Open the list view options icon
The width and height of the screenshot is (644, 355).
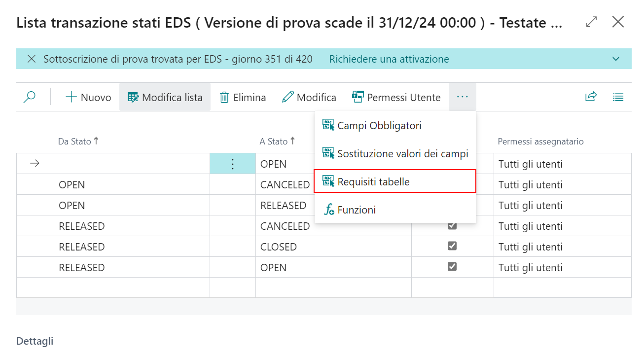click(x=618, y=97)
